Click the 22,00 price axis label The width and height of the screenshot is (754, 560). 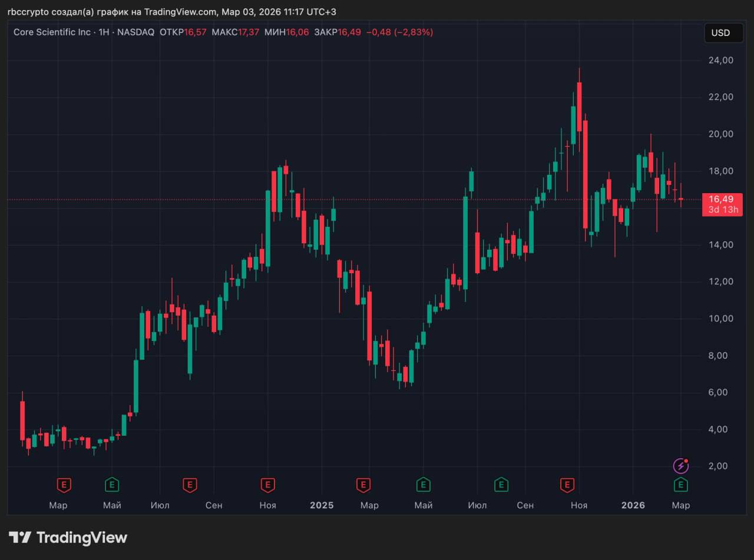tap(721, 97)
